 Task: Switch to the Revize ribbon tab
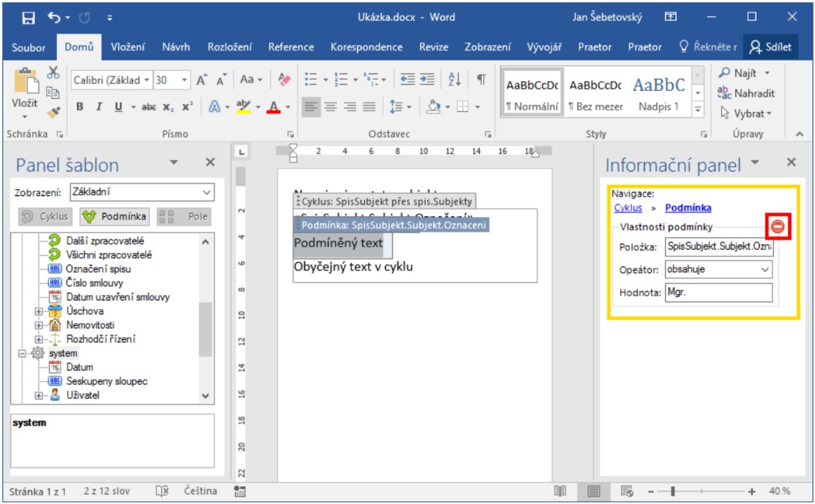[x=433, y=47]
